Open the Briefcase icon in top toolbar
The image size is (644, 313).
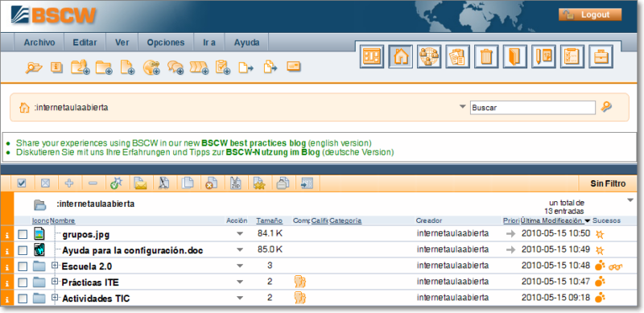[601, 56]
